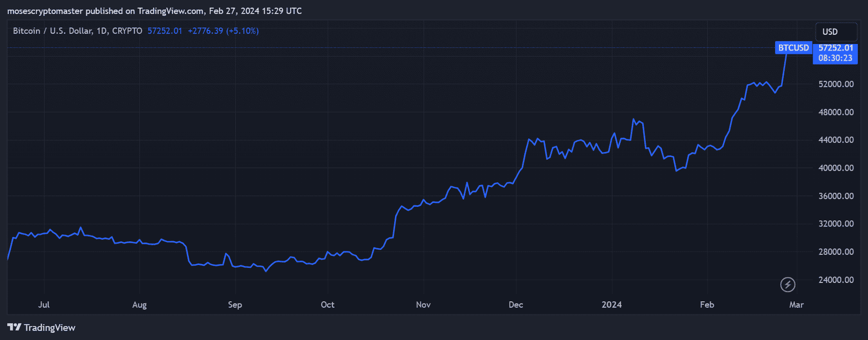This screenshot has width=868, height=340.
Task: Click the 44000.00 price axis label
Action: (835, 140)
